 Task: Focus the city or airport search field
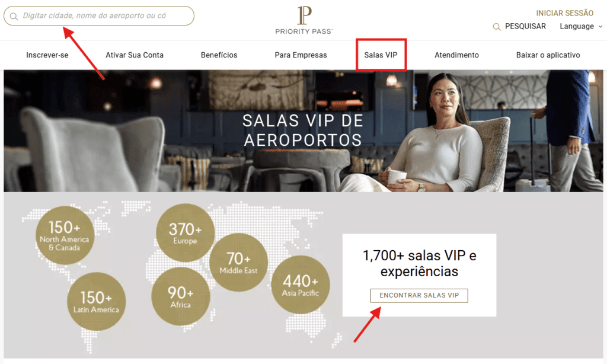[x=99, y=16]
